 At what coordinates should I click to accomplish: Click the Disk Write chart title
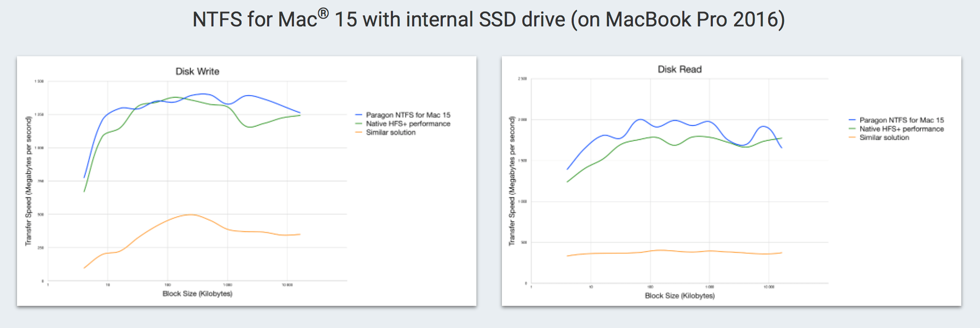point(197,72)
